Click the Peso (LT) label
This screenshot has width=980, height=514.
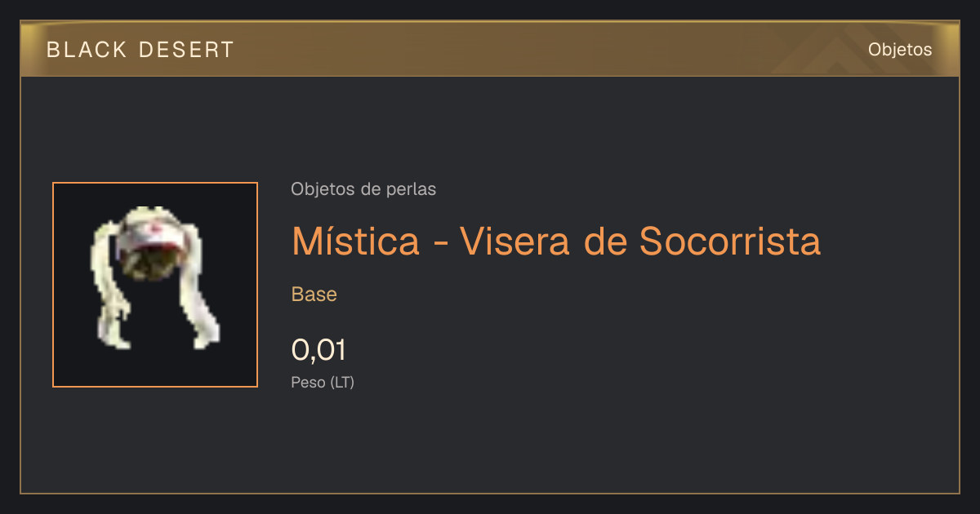tap(323, 382)
